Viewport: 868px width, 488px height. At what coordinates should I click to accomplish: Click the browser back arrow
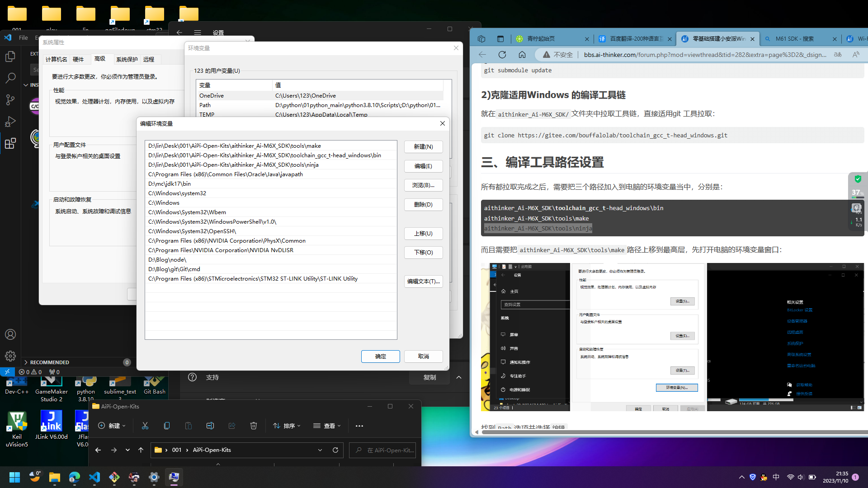[x=482, y=55]
